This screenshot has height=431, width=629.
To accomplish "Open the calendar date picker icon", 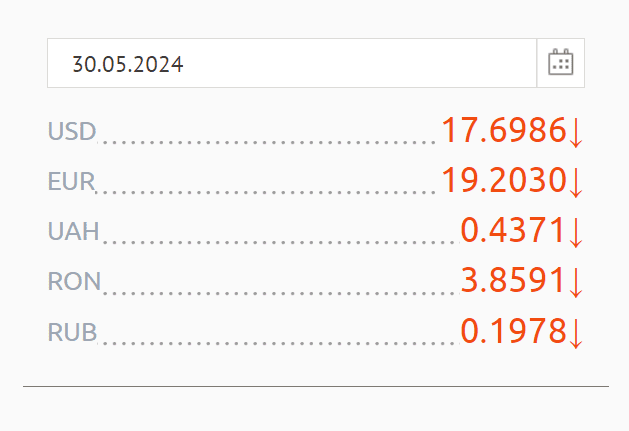I will click(x=560, y=63).
